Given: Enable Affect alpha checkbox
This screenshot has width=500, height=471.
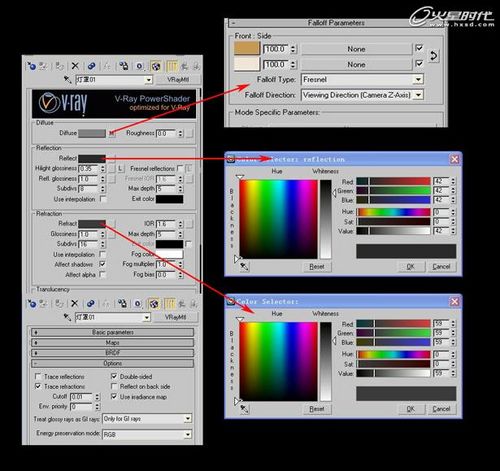Looking at the screenshot, I should click(x=103, y=274).
